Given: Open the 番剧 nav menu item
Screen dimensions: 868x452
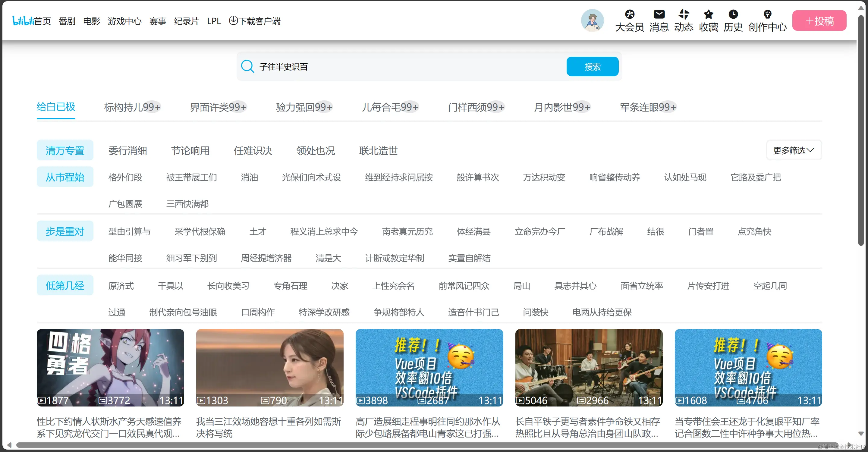Looking at the screenshot, I should pyautogui.click(x=67, y=21).
